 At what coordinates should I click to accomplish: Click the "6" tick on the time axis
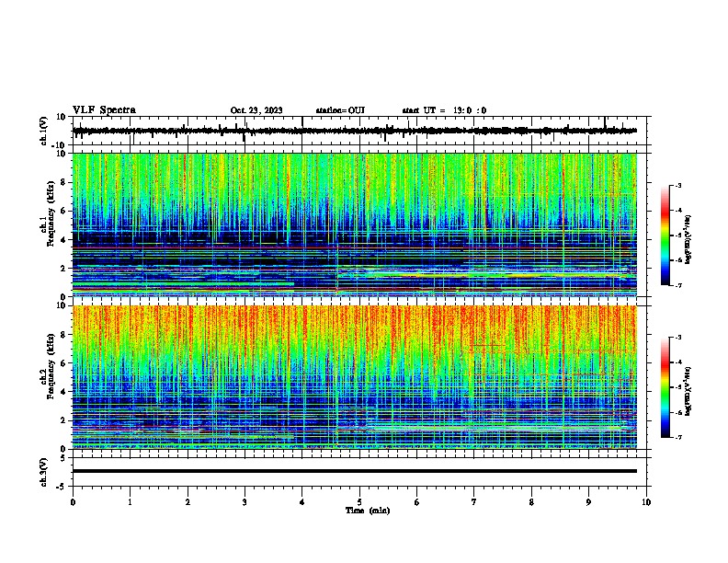[x=417, y=502]
